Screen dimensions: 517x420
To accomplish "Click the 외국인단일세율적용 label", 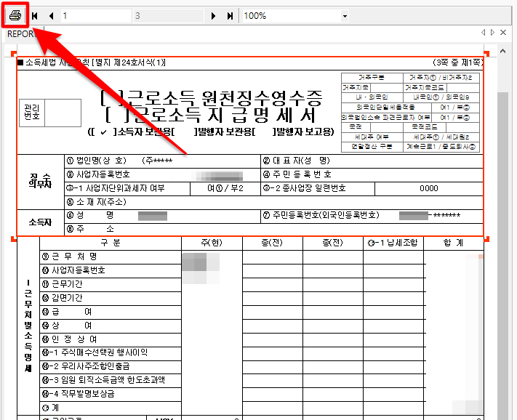I will coord(385,108).
